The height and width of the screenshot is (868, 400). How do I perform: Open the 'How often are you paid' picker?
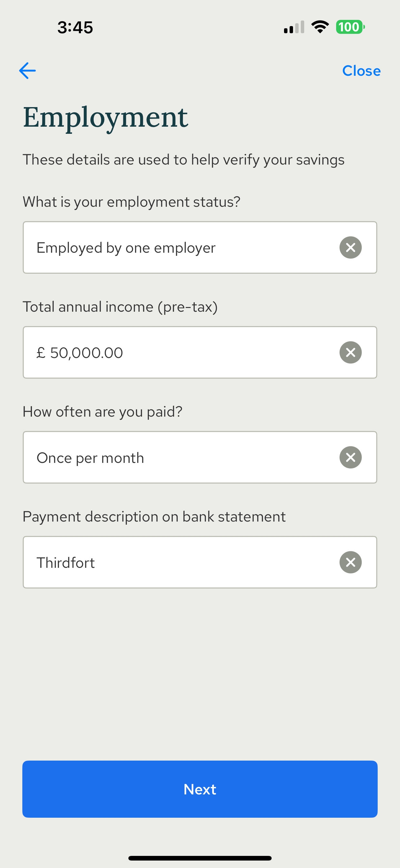click(200, 458)
